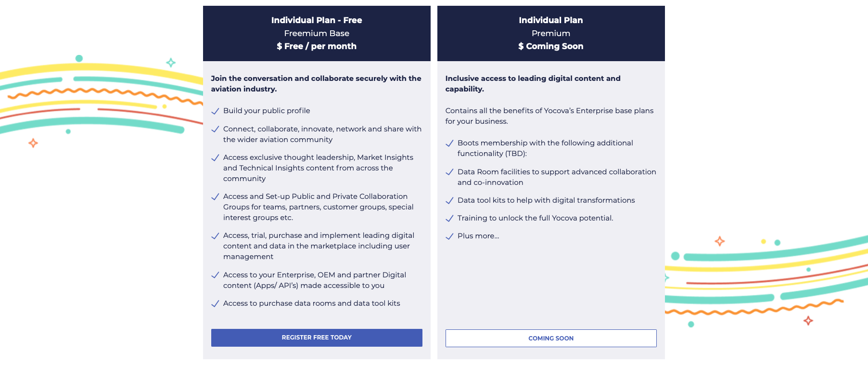Click checkmark next to Training to unlock
Viewport: 868px width, 365px height.
click(x=449, y=219)
